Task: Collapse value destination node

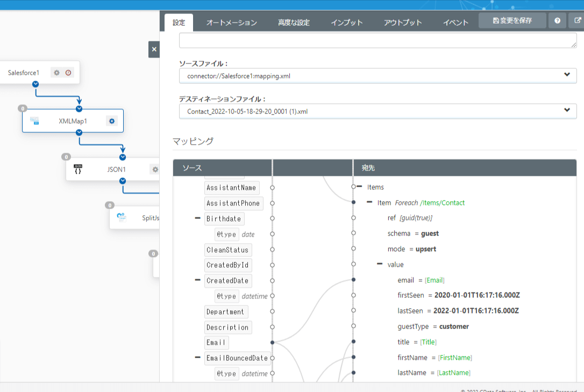Action: click(x=380, y=264)
